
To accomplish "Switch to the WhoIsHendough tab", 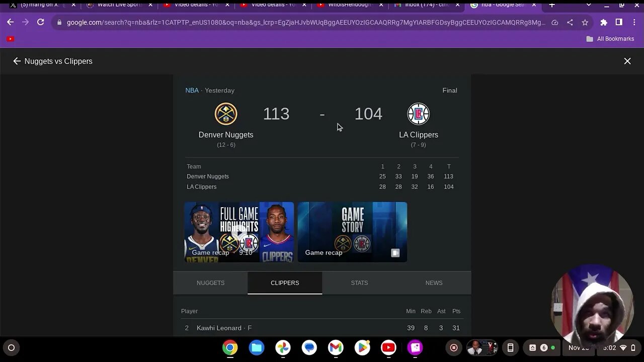I will tap(349, 5).
